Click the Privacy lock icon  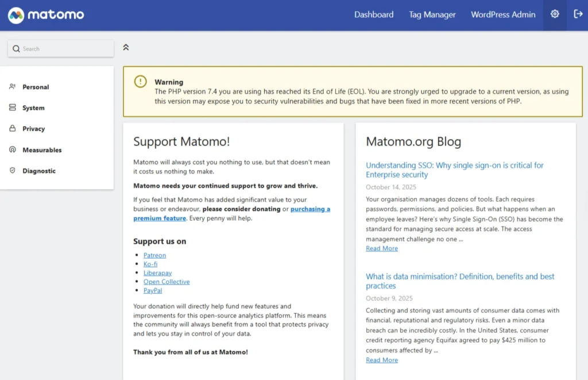point(12,129)
